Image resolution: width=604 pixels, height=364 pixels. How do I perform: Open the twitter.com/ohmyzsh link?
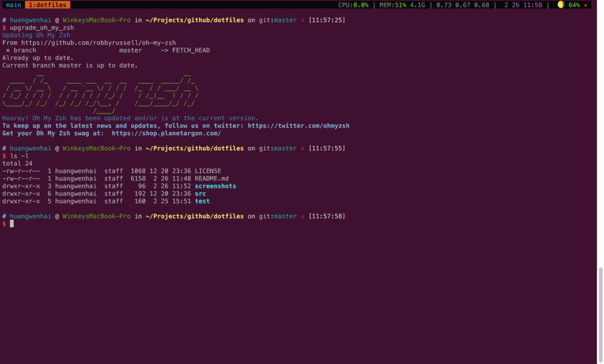tap(298, 126)
